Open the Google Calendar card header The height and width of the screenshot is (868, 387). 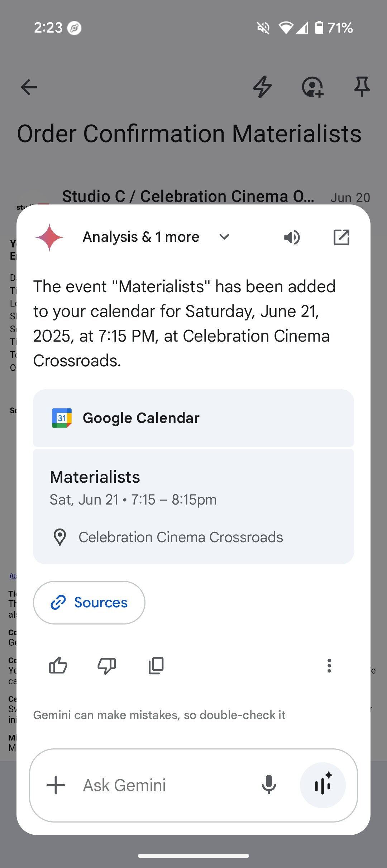pyautogui.click(x=193, y=418)
